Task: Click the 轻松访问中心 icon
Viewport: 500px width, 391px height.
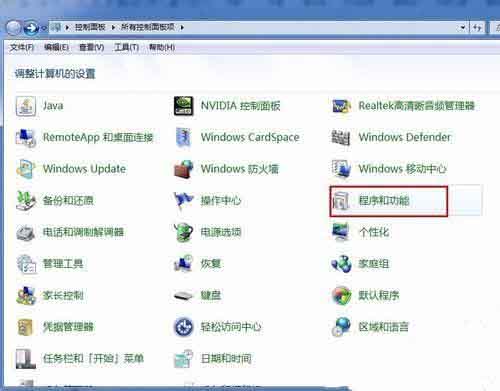Action: coord(183,327)
